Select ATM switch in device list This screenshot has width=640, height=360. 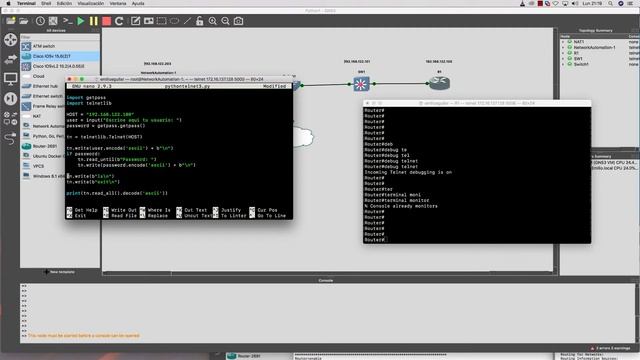click(x=60, y=46)
